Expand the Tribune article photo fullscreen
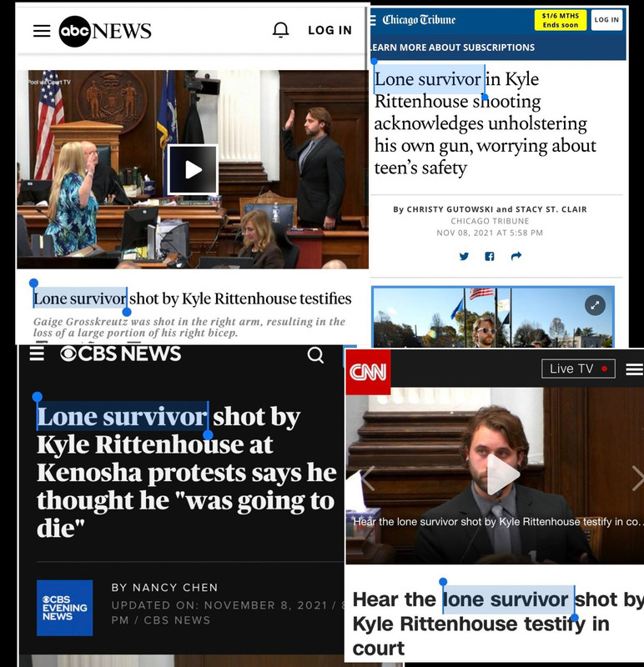 [595, 305]
